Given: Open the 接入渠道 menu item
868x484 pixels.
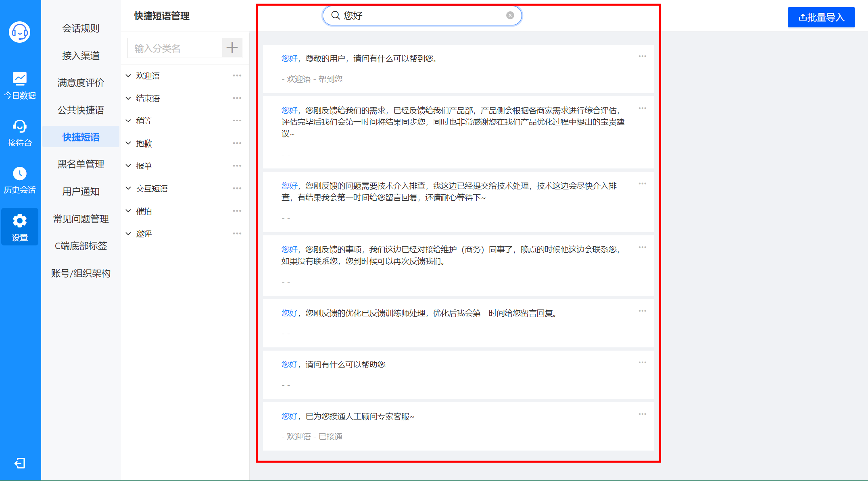Looking at the screenshot, I should tap(81, 56).
